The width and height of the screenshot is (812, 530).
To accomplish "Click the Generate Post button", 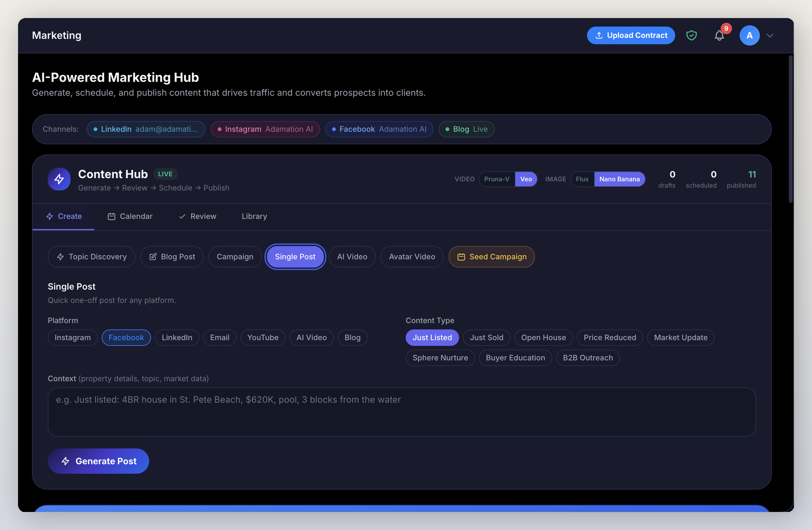I will [98, 461].
